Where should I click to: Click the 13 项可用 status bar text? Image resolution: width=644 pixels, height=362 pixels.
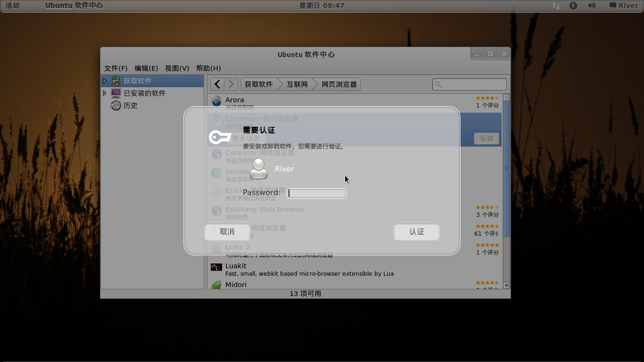[305, 294]
